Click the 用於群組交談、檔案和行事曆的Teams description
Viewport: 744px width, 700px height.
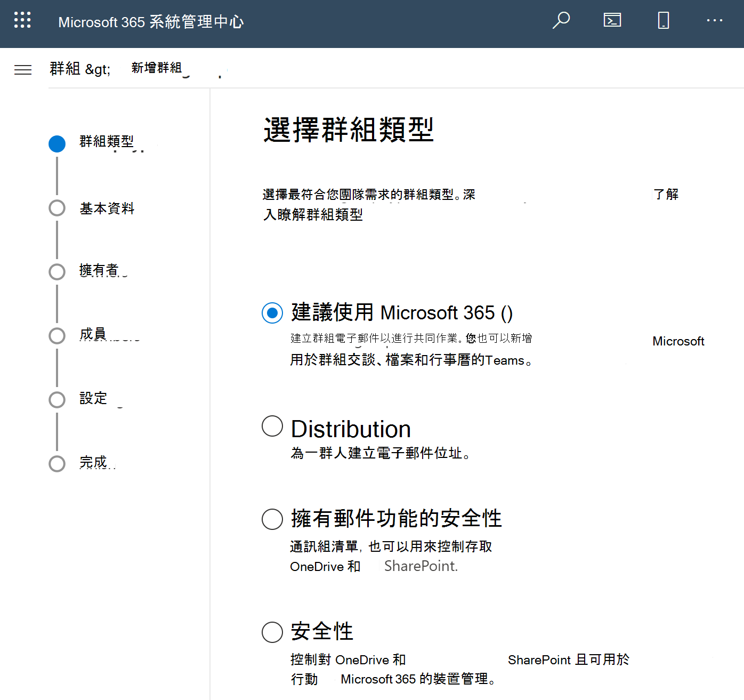[411, 360]
